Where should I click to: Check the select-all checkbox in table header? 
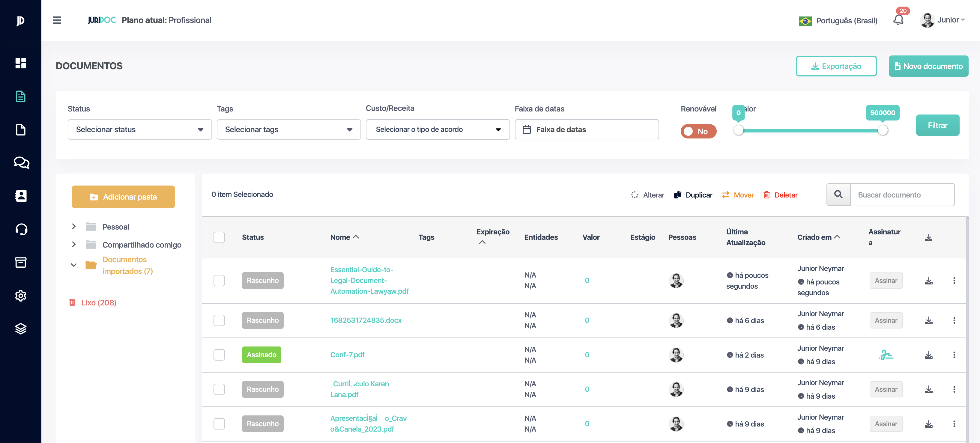219,237
